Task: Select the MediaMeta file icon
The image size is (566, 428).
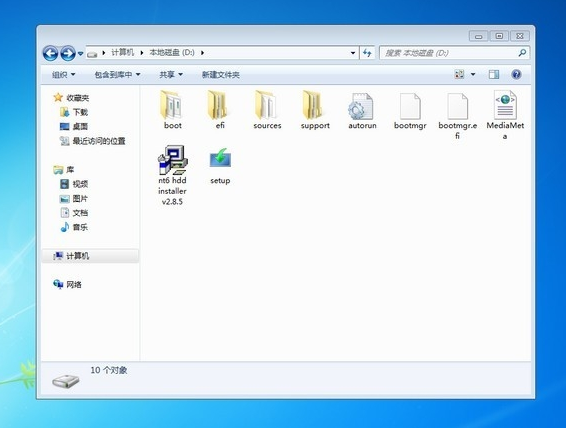Action: (x=505, y=105)
